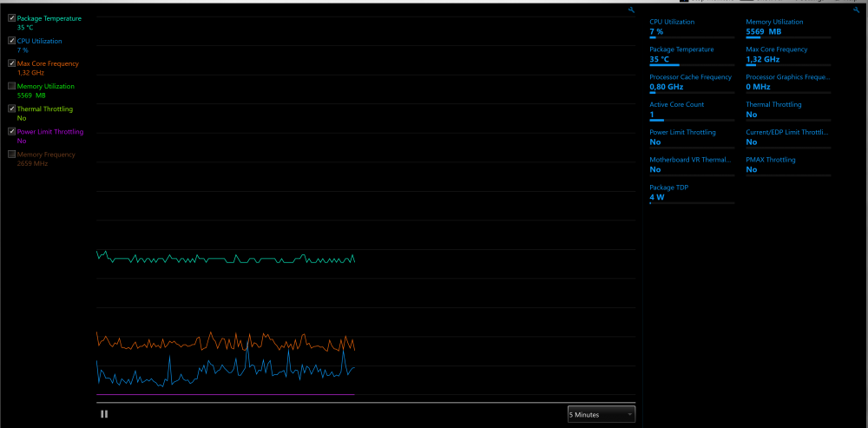Select the Active Core Count tile

(x=692, y=111)
